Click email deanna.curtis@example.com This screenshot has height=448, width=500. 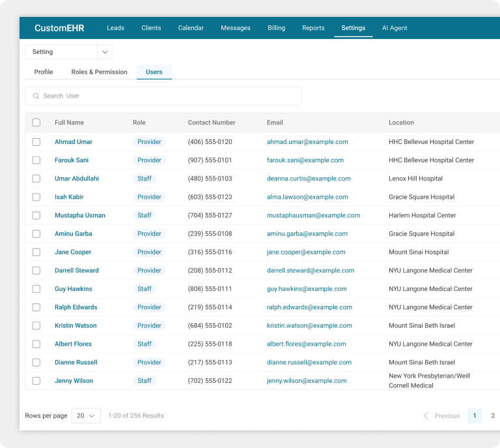309,178
